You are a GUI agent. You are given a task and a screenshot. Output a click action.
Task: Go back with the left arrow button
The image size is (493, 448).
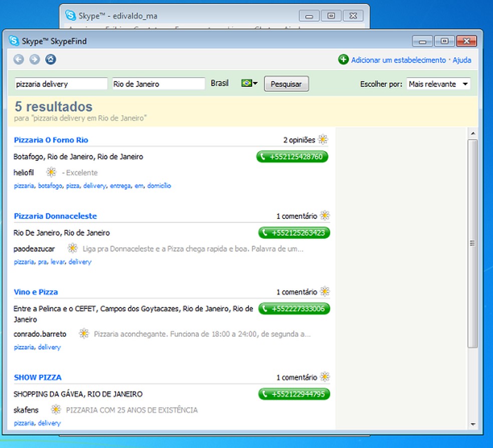tap(19, 60)
